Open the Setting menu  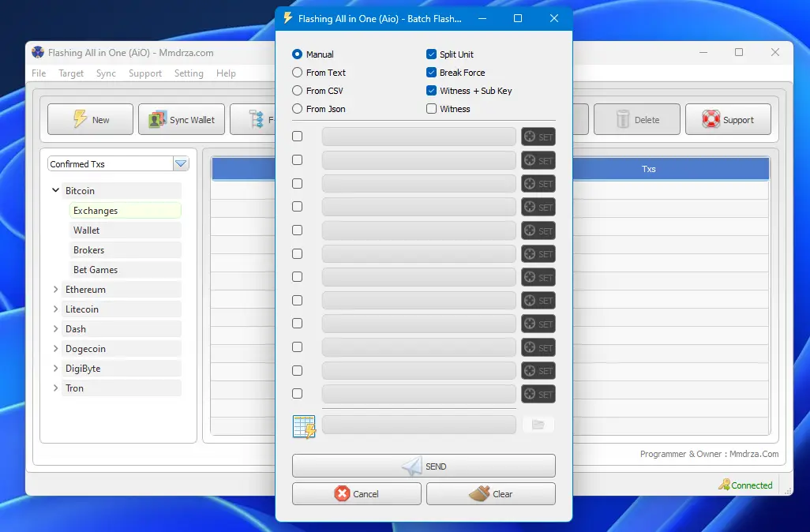pyautogui.click(x=189, y=73)
